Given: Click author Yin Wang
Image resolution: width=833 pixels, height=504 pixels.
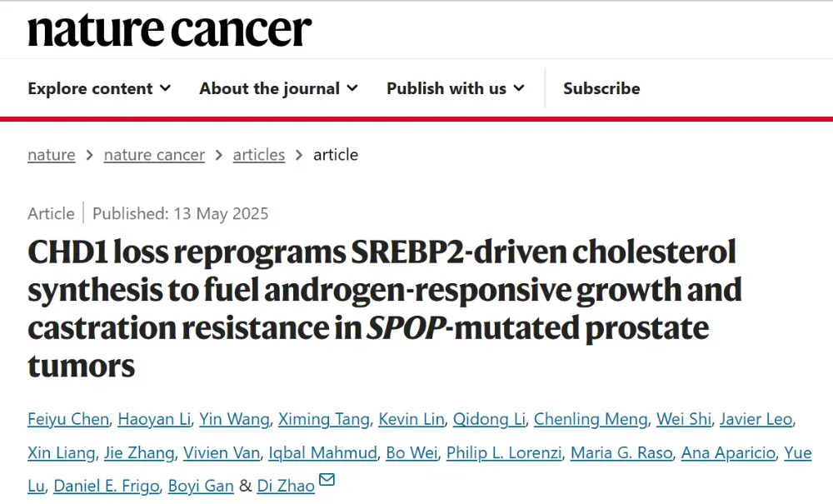Looking at the screenshot, I should click(234, 419).
